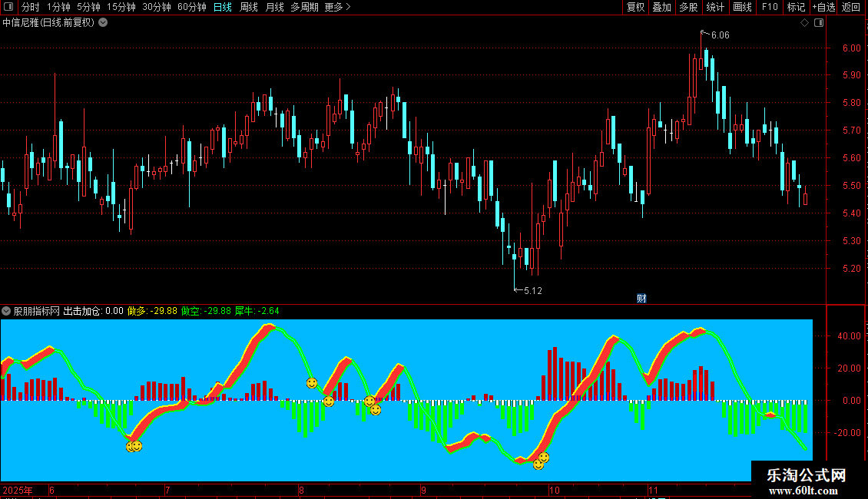Click the diamond icon above the chart
868x499 pixels.
(805, 23)
